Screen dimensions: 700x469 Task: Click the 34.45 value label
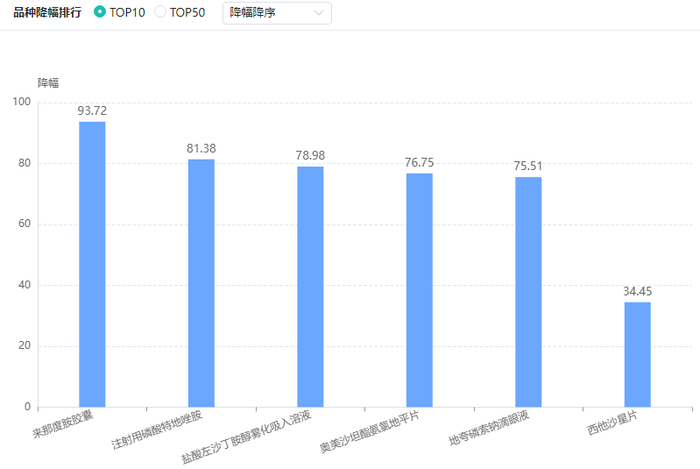(638, 291)
